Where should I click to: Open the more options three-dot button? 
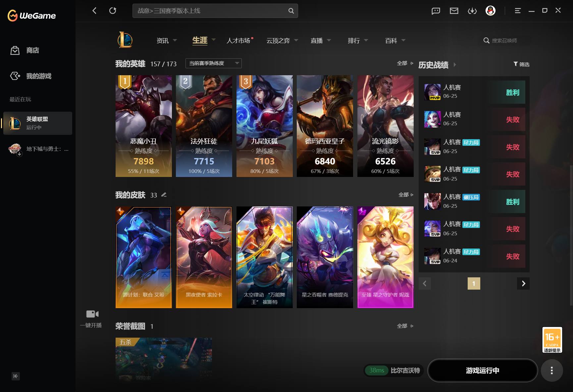point(552,370)
